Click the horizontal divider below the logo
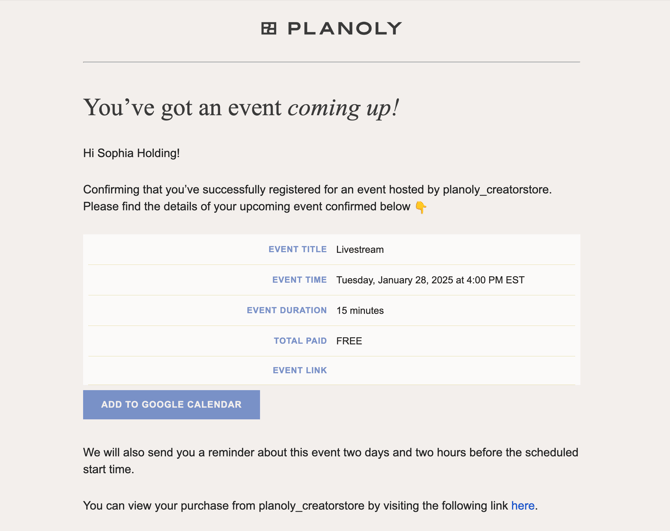This screenshot has height=531, width=670. tap(331, 62)
